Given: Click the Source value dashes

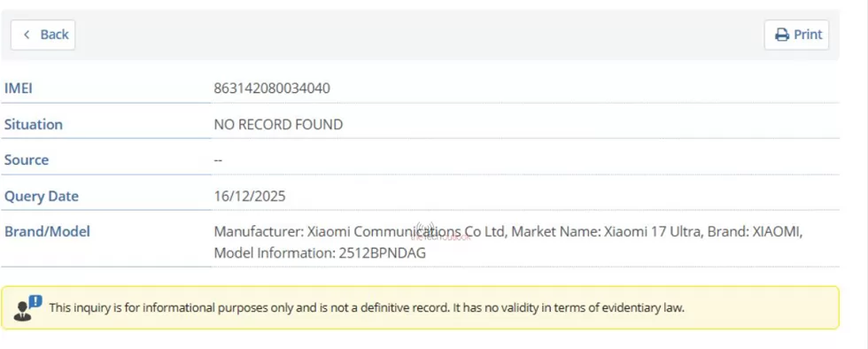Looking at the screenshot, I should pyautogui.click(x=218, y=159).
